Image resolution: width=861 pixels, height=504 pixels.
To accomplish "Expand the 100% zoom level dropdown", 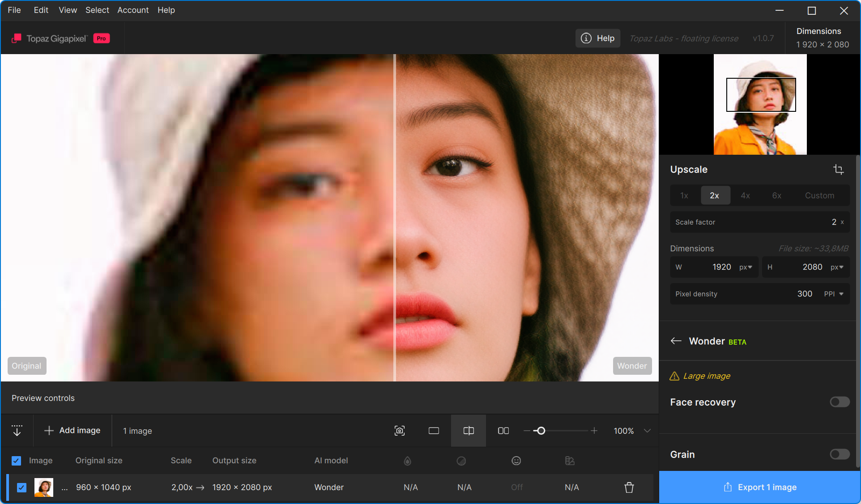I will tap(647, 431).
